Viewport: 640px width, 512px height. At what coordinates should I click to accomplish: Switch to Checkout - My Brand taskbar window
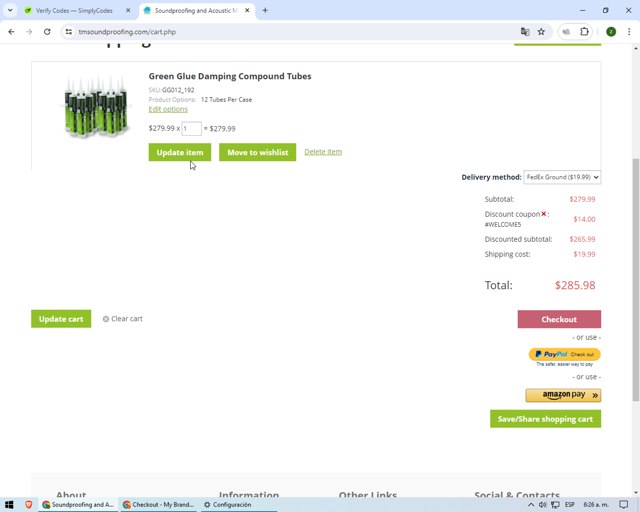coord(159,505)
